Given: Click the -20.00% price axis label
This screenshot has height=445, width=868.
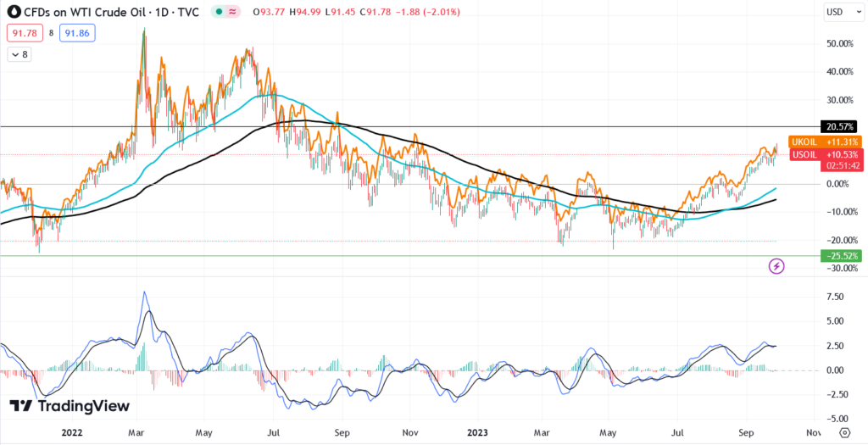Looking at the screenshot, I should [x=842, y=240].
